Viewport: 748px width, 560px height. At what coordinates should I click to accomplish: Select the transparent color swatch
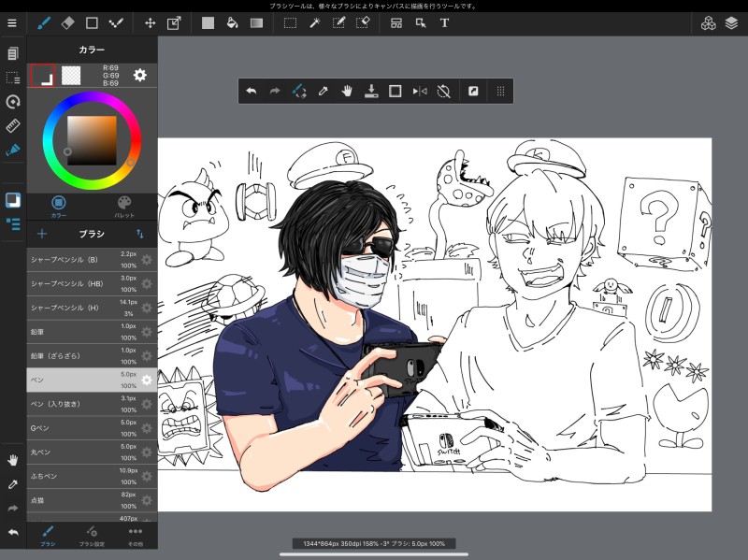pos(71,76)
